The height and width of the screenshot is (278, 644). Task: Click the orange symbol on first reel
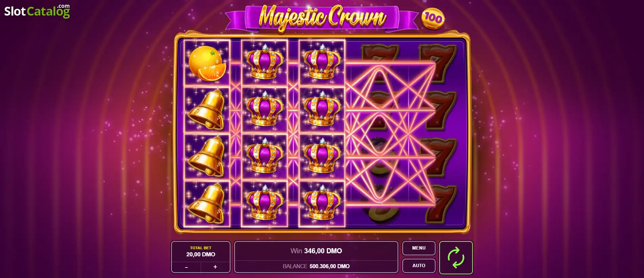207,63
